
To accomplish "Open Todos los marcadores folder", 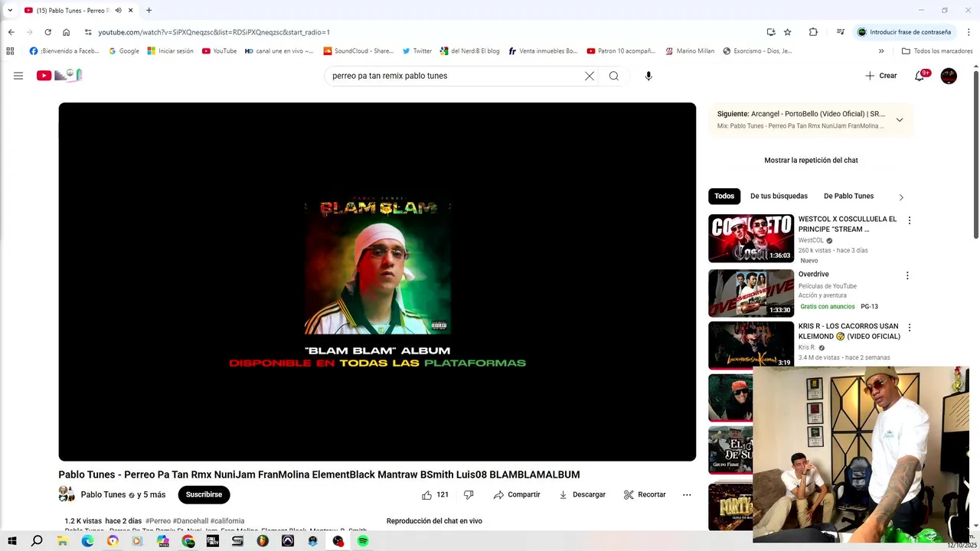I will coord(937,51).
